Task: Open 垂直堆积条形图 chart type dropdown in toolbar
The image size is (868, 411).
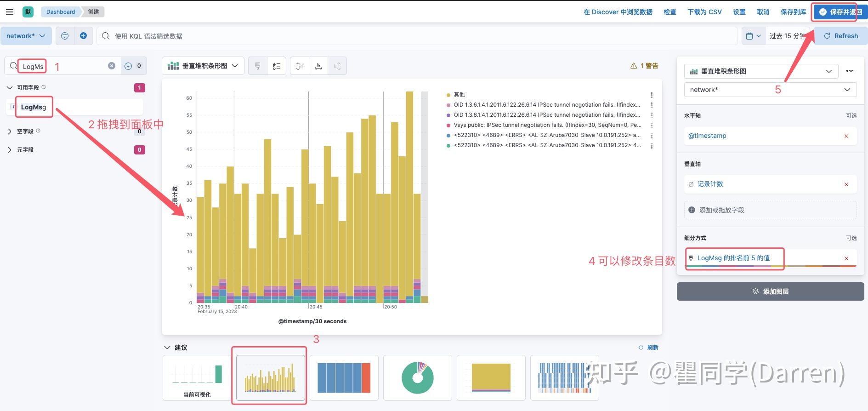Action: (x=203, y=66)
